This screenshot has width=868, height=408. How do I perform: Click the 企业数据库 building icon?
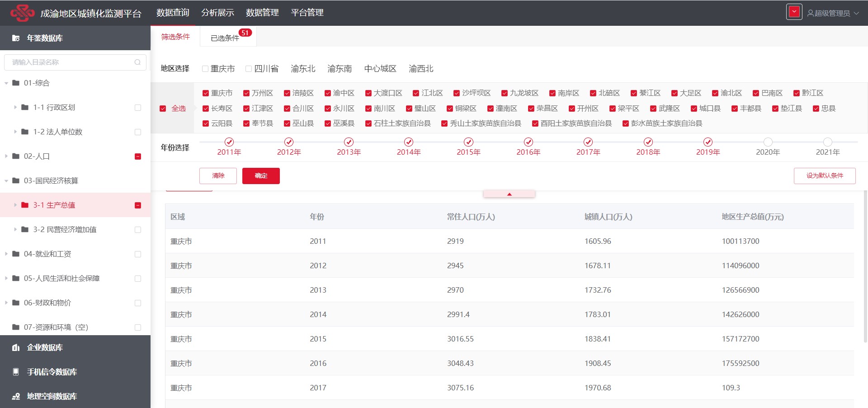tap(16, 347)
